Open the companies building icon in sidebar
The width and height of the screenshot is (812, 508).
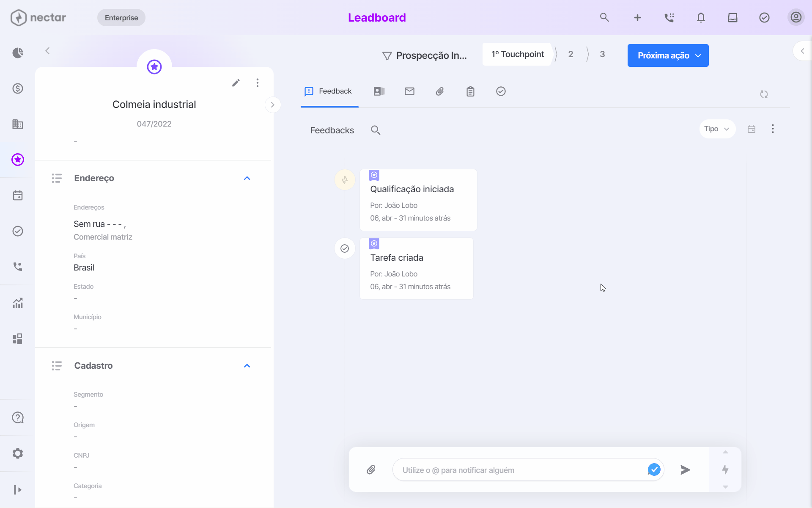17,124
